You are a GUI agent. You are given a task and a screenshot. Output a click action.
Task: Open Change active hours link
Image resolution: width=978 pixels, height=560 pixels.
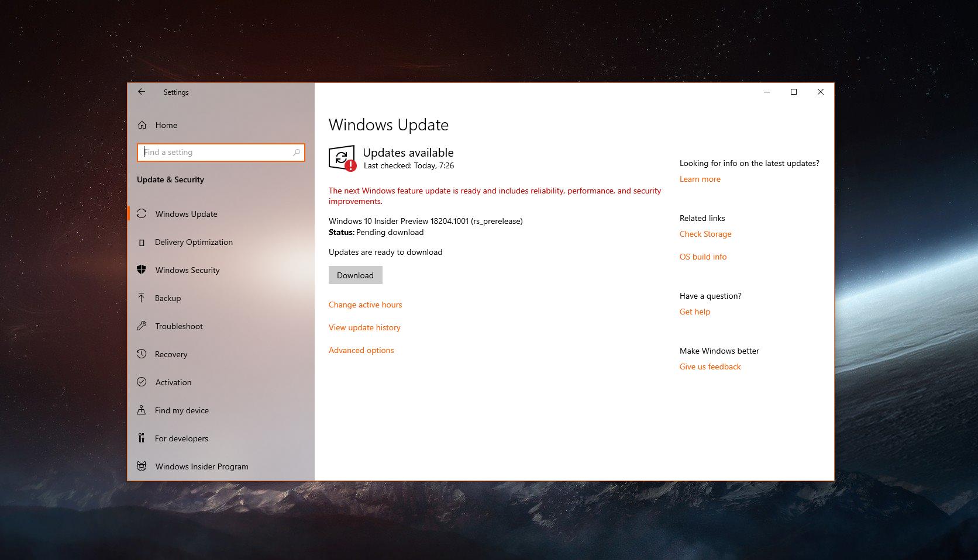pos(365,305)
